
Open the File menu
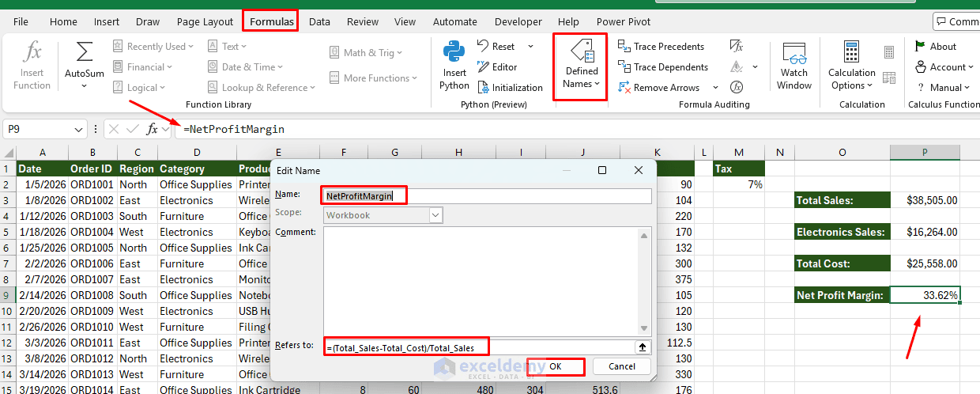point(21,21)
